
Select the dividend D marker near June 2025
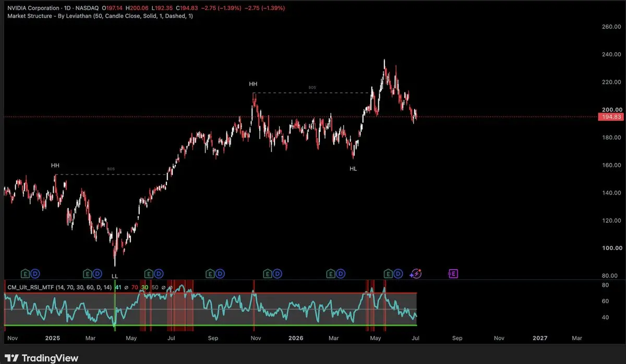point(159,273)
